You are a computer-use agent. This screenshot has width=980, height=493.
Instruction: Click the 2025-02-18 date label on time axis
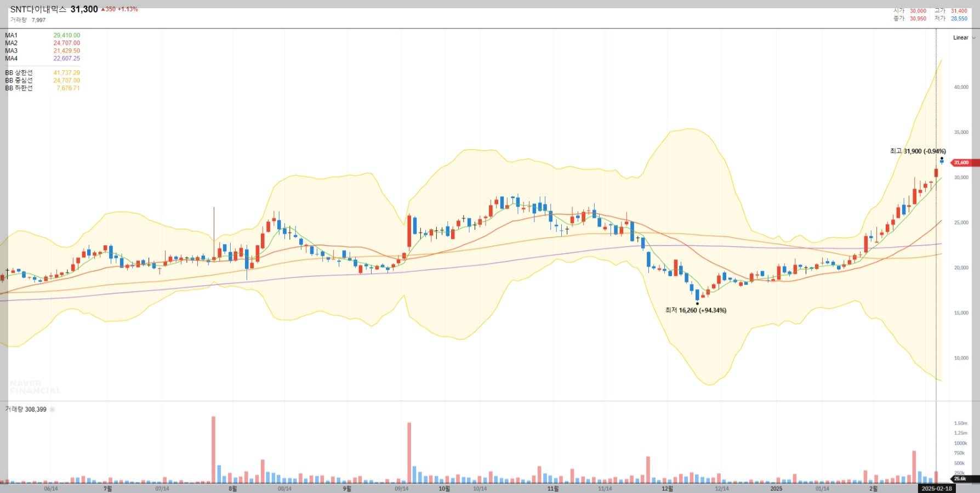[937, 489]
